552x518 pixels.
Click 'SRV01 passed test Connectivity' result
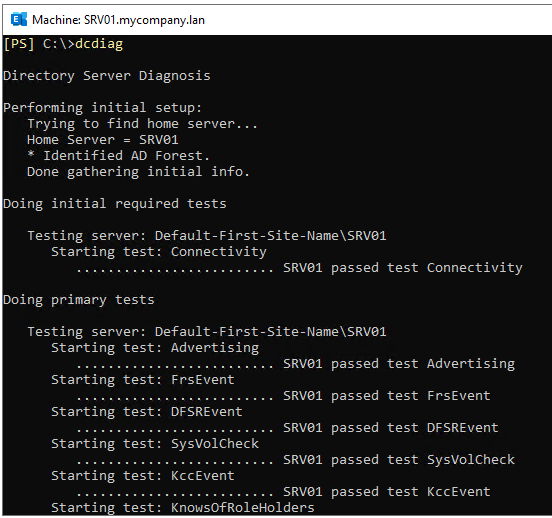(x=403, y=268)
